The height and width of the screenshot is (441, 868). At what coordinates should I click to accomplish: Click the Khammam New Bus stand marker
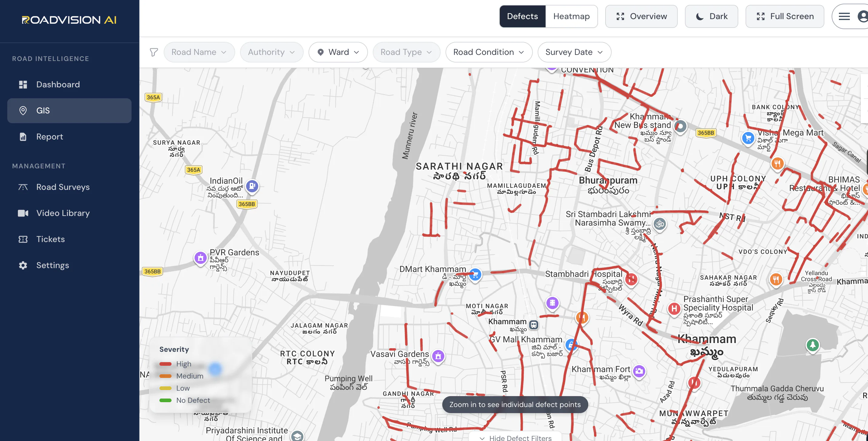[680, 127]
